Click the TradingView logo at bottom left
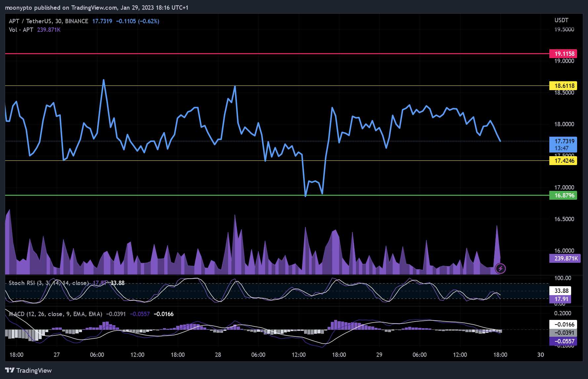 point(28,370)
